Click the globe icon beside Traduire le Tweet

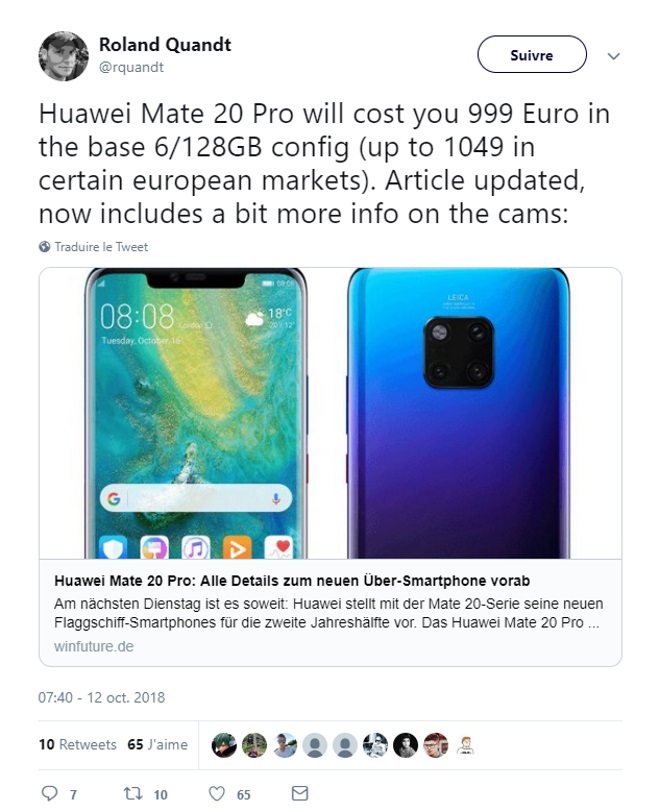point(45,246)
